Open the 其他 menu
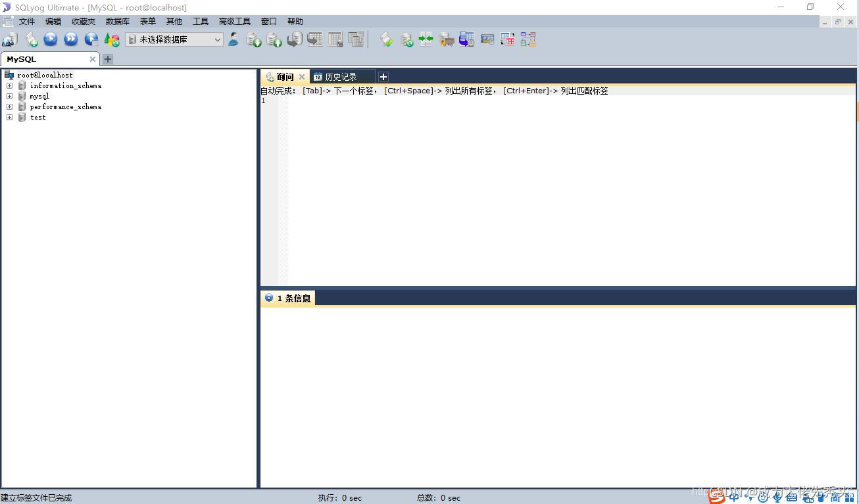859x504 pixels. pos(174,22)
